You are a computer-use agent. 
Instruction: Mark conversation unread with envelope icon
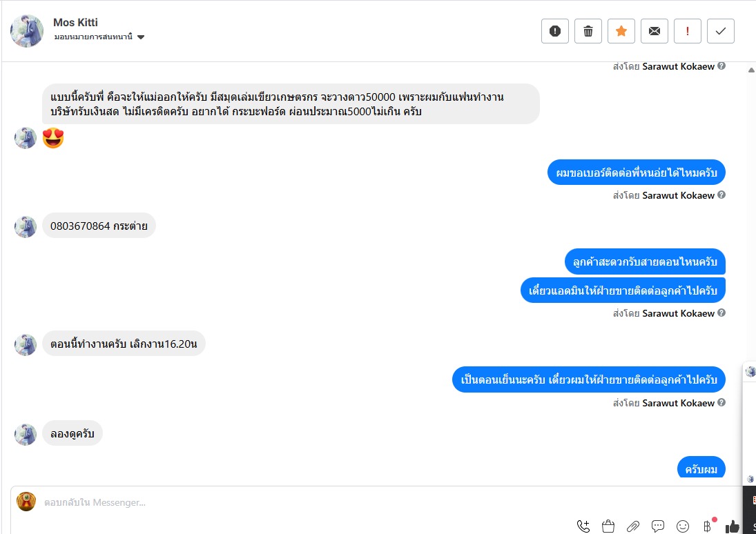pos(655,31)
